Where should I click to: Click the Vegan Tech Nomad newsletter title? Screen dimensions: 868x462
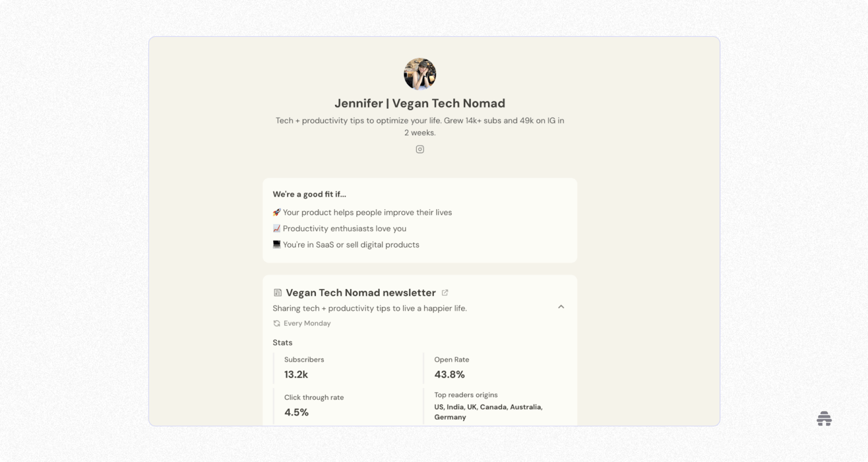point(361,293)
